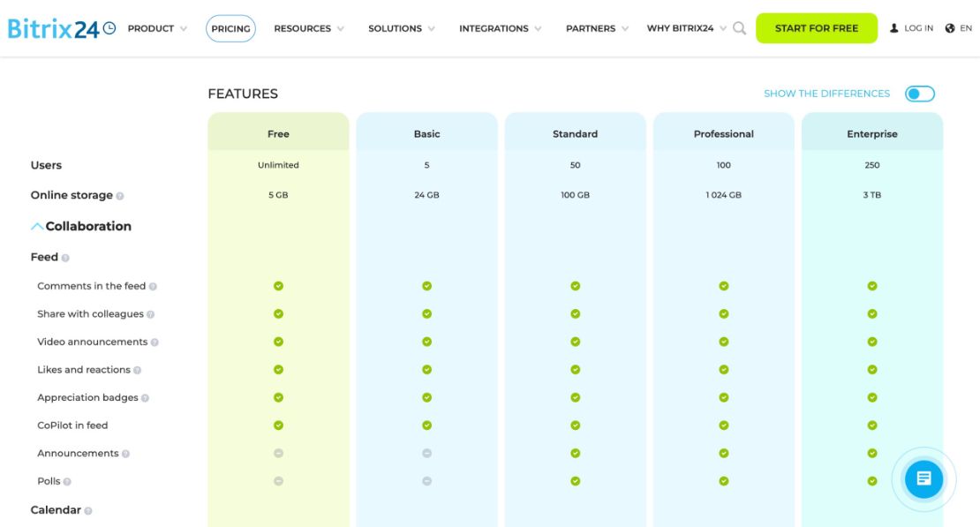
Task: Click the search magnifier icon in header
Action: [x=739, y=28]
